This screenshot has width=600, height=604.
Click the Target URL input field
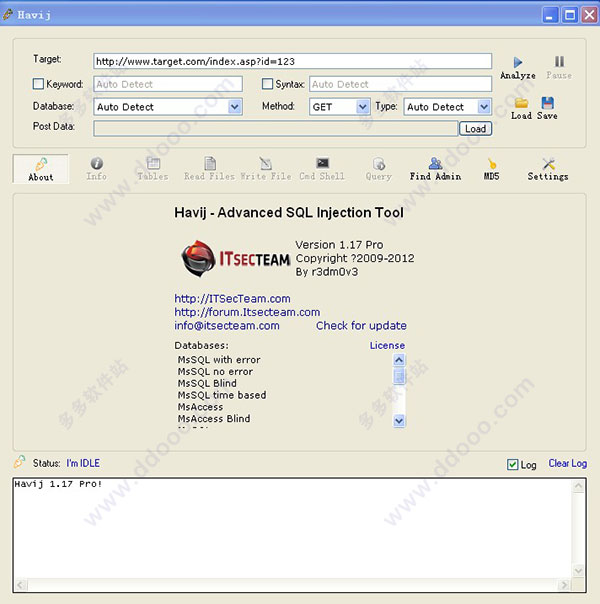click(x=292, y=61)
